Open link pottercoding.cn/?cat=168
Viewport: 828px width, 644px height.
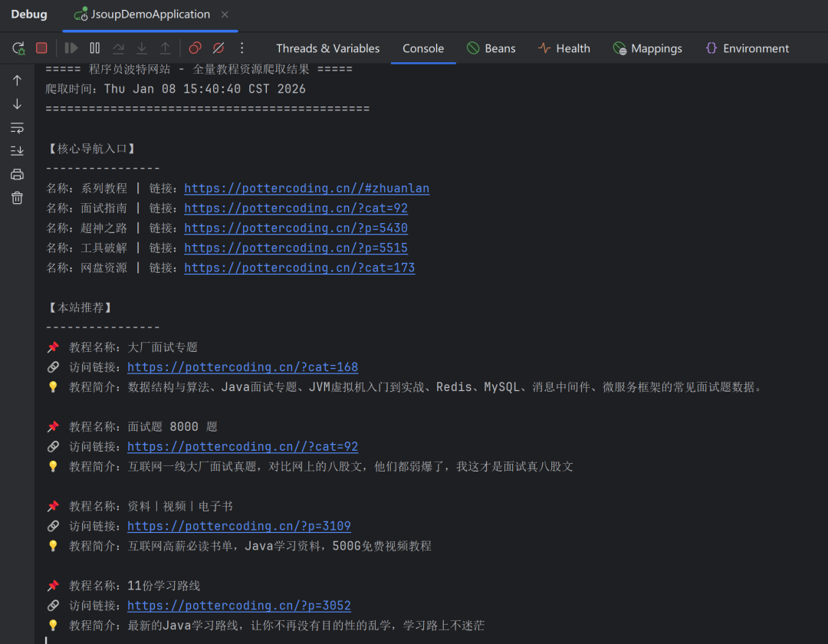coord(242,367)
